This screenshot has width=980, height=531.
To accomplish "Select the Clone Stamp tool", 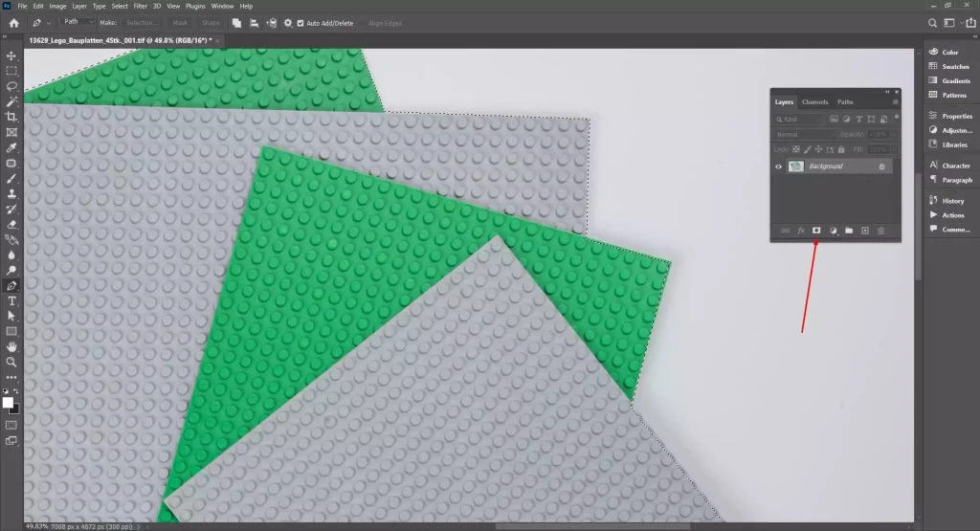I will (11, 193).
